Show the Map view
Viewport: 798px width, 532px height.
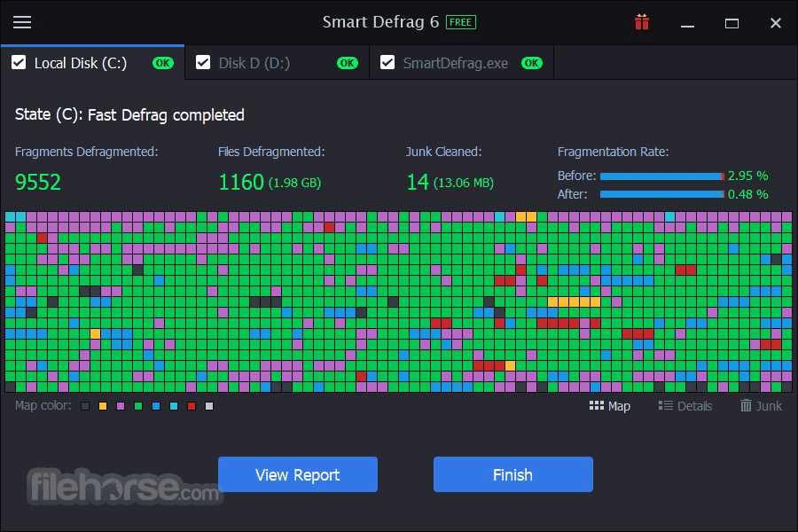pos(610,406)
